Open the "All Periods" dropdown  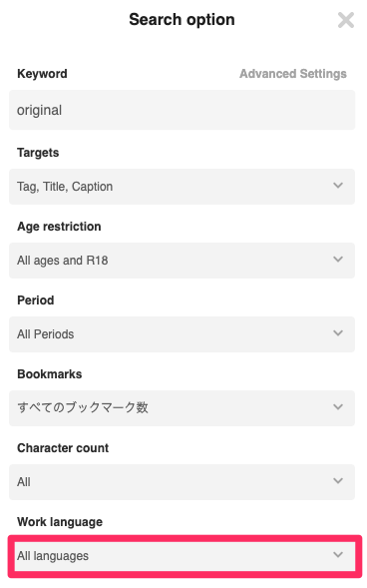coord(182,334)
